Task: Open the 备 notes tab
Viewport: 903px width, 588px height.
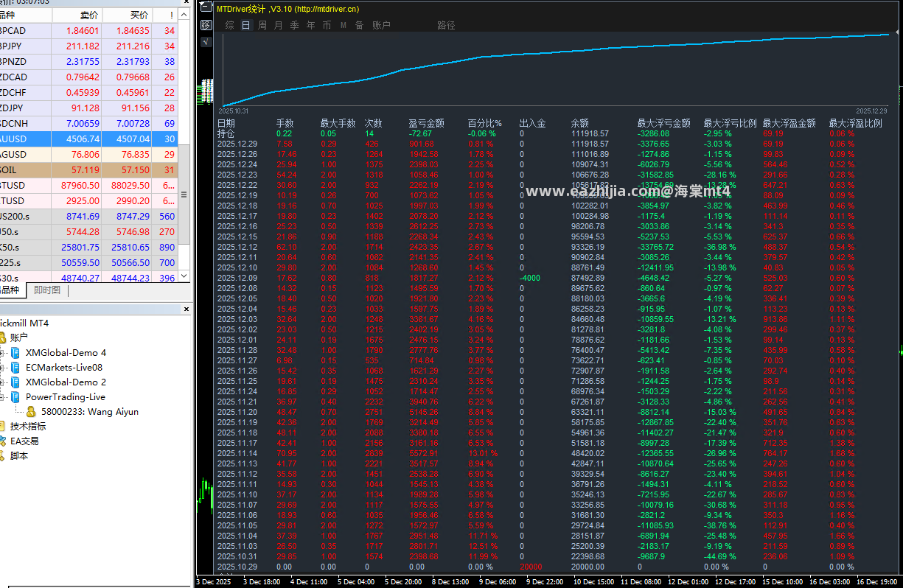Action: [x=359, y=25]
